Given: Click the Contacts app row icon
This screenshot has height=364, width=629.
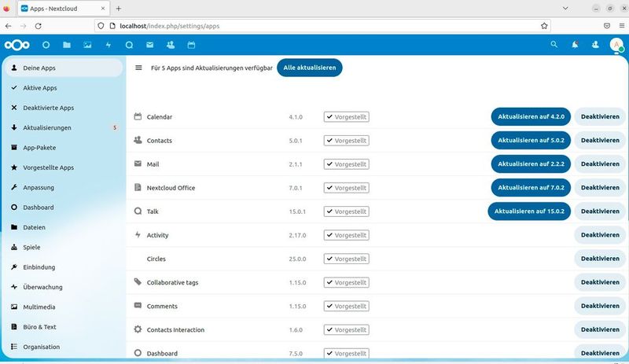Looking at the screenshot, I should click(138, 140).
